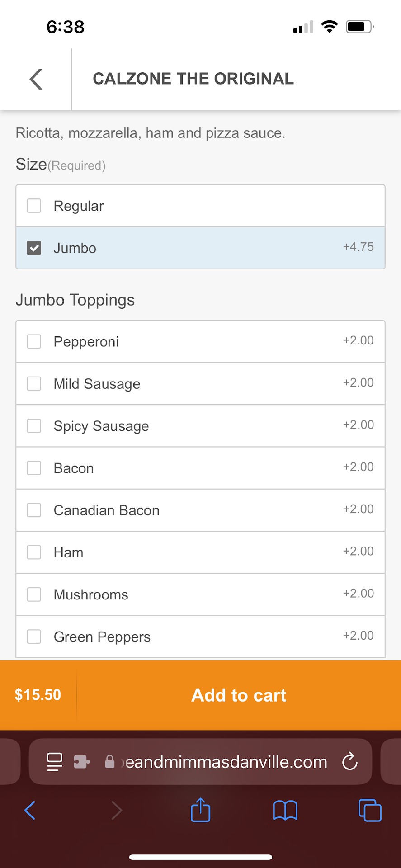The width and height of the screenshot is (401, 868).
Task: Tap Safari forward chevron
Action: tap(117, 810)
